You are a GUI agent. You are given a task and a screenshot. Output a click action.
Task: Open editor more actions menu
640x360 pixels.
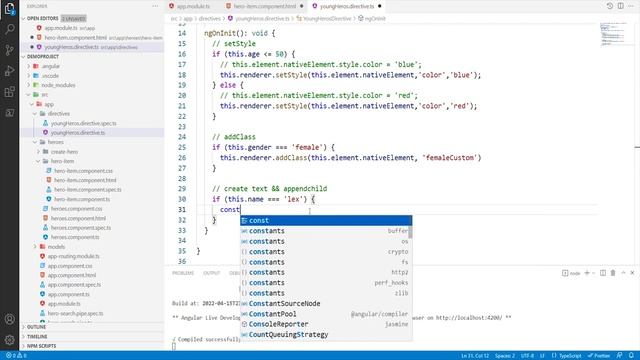631,6
